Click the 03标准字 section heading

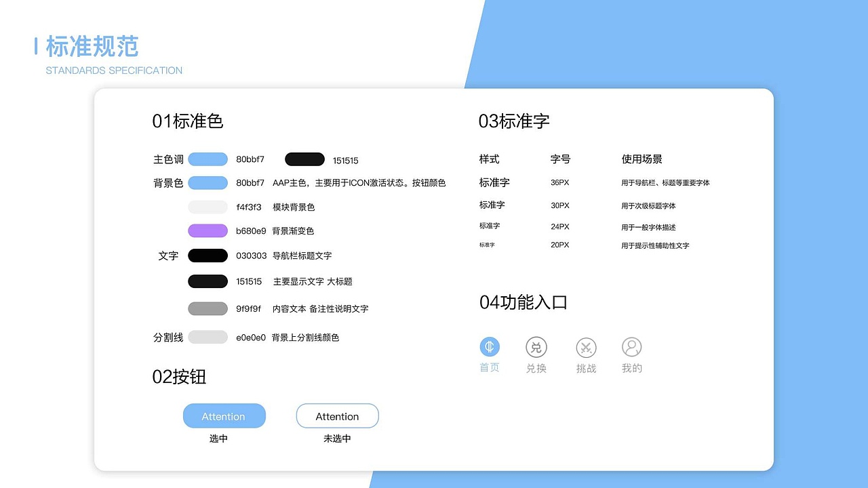(513, 121)
